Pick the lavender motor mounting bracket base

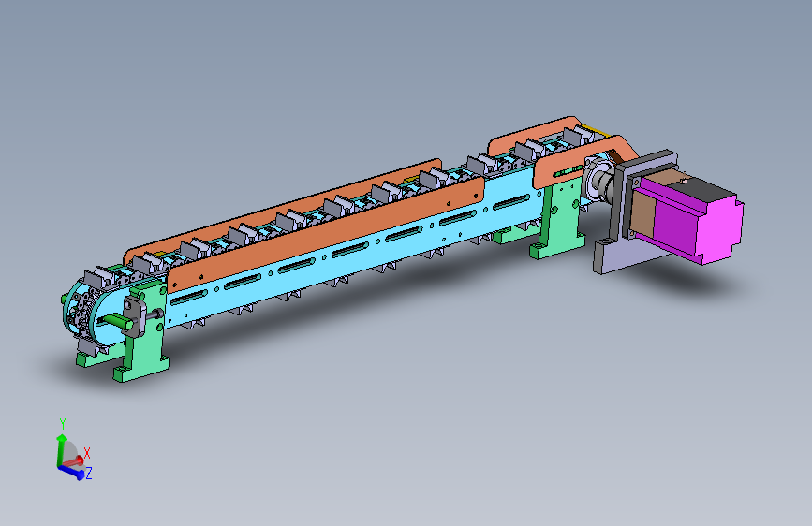click(629, 256)
